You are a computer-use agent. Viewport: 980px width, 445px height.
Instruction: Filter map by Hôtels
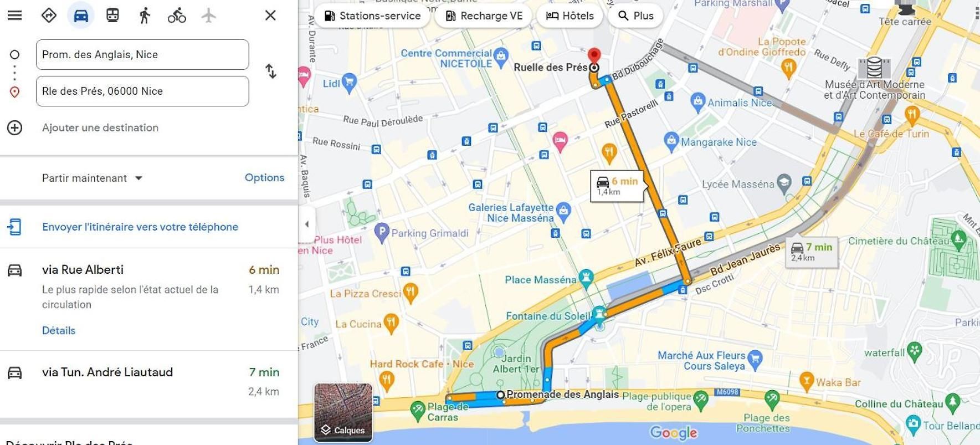coord(570,16)
